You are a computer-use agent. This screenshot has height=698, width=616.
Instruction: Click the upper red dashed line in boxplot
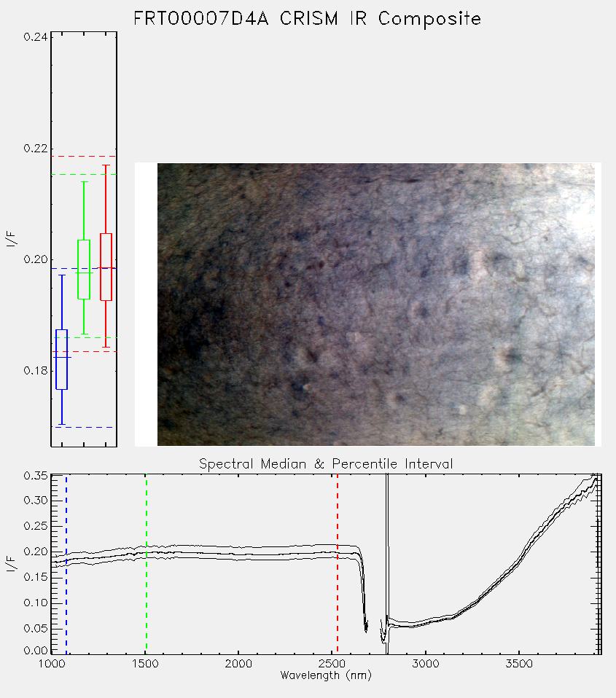click(84, 156)
